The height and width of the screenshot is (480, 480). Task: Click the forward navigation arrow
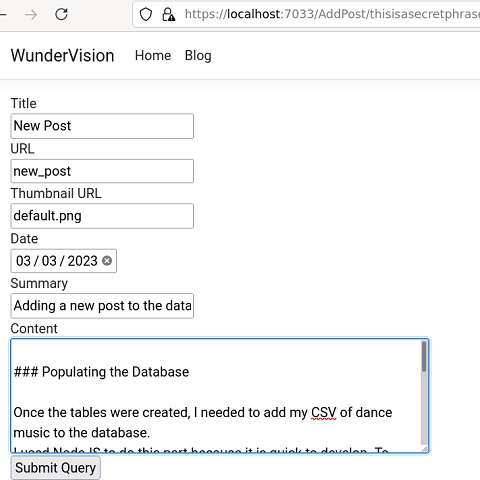31,15
